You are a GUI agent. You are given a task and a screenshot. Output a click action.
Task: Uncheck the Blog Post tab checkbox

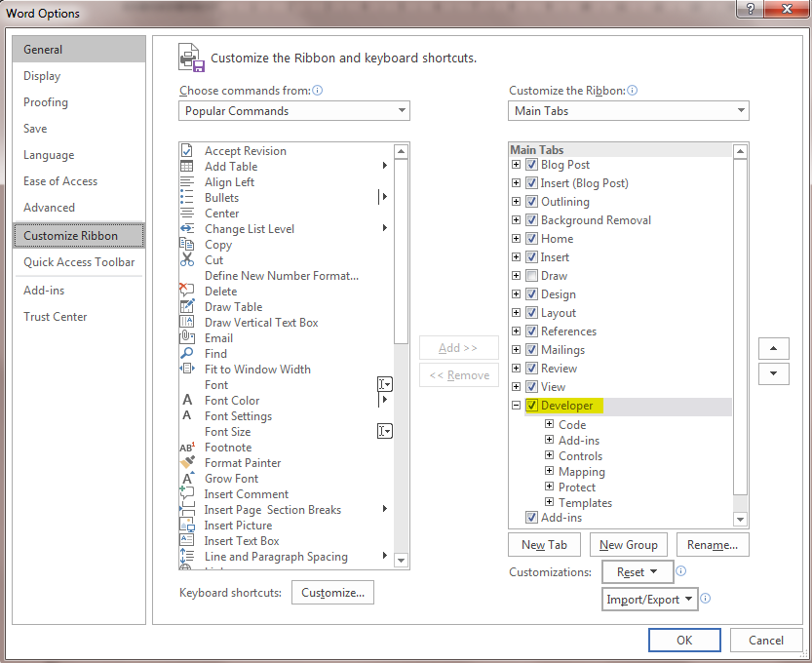tap(532, 164)
